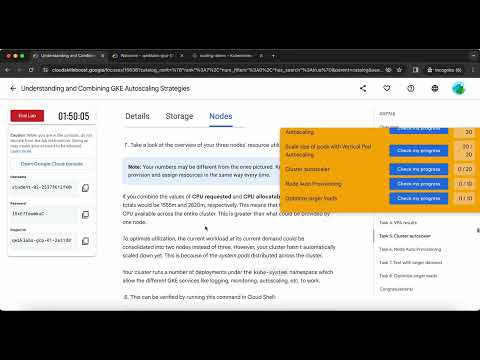
Task: Open the help question-mark icon
Action: [x=411, y=88]
